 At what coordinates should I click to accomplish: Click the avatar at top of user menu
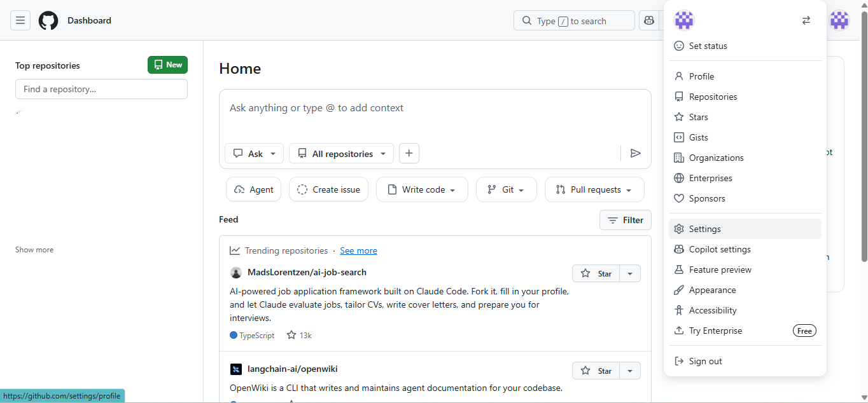684,20
